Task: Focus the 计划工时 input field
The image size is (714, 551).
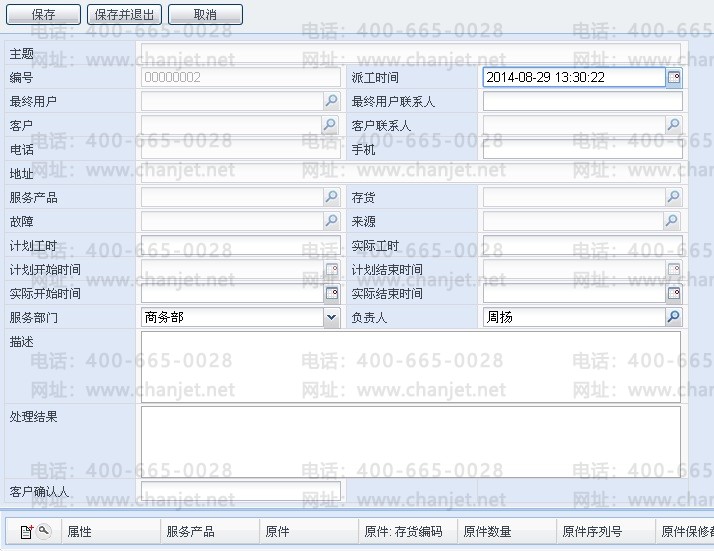Action: [x=240, y=245]
